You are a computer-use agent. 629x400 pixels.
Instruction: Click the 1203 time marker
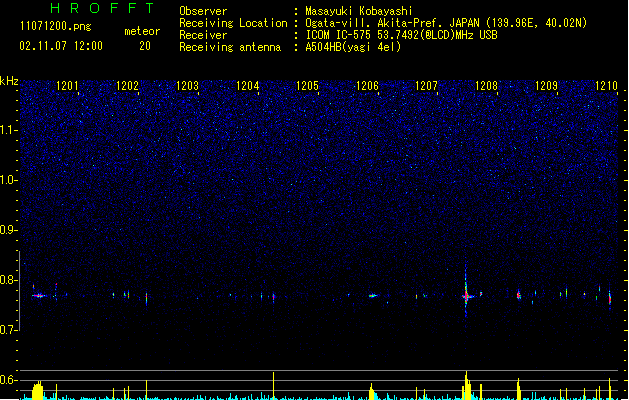187,86
